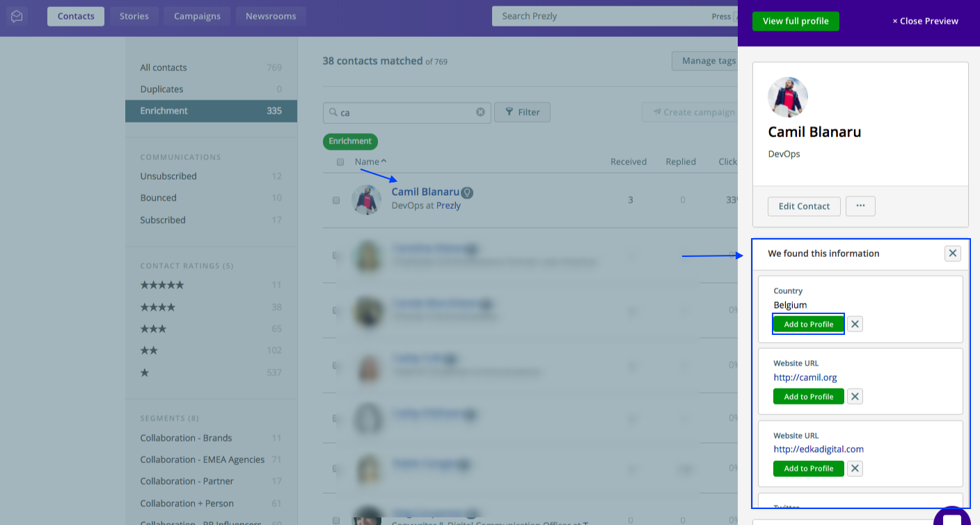
Task: Click View full profile button
Action: 796,21
